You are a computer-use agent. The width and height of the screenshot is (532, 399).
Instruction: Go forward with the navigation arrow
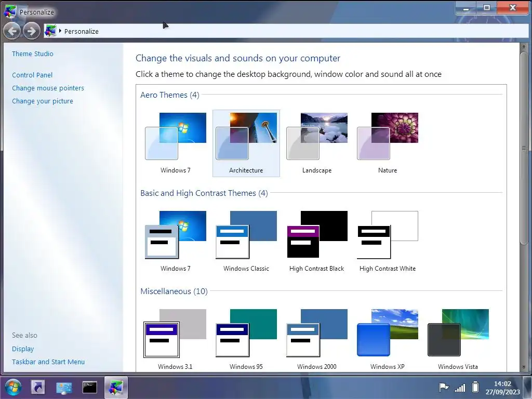32,31
